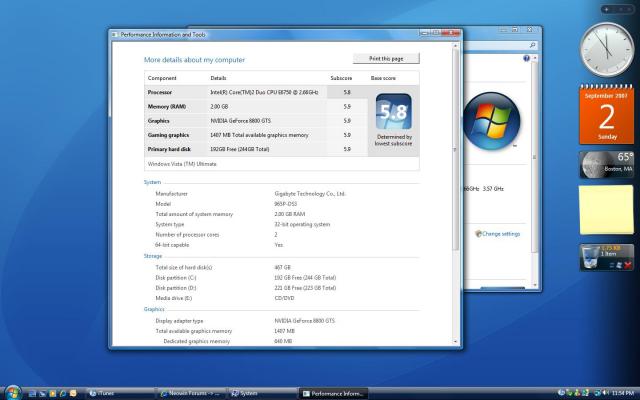640x400 pixels.
Task: Click the shield icon beside Change settings
Action: (x=478, y=233)
